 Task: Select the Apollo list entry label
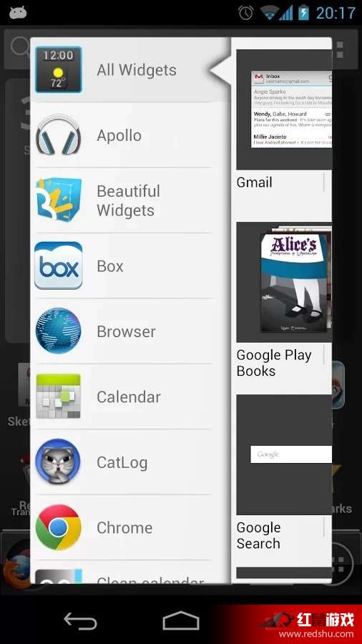119,135
